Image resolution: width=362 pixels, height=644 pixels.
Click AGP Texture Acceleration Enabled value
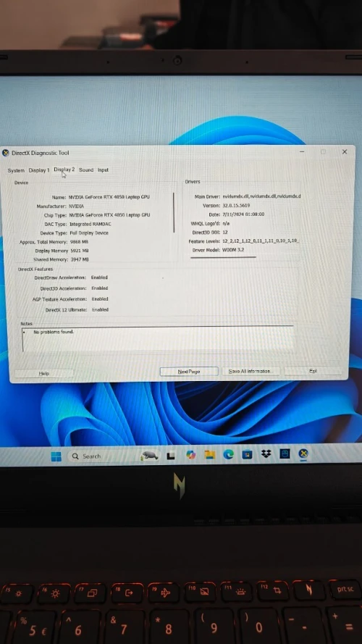(x=100, y=299)
